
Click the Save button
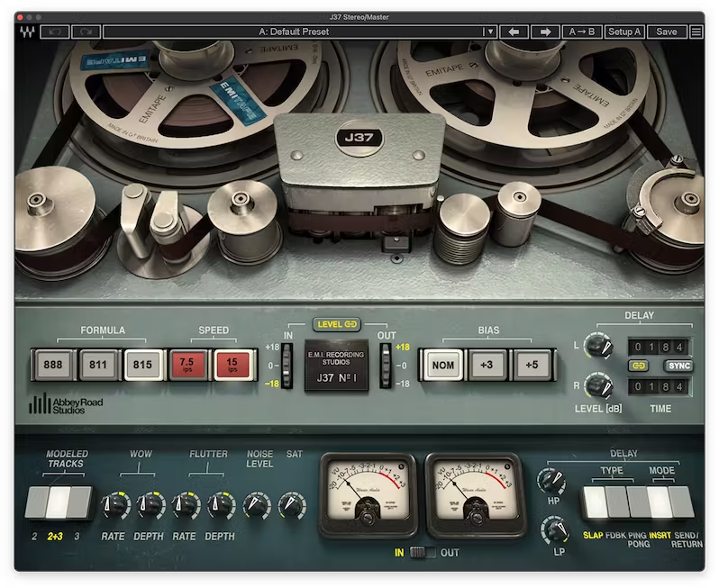tap(666, 32)
